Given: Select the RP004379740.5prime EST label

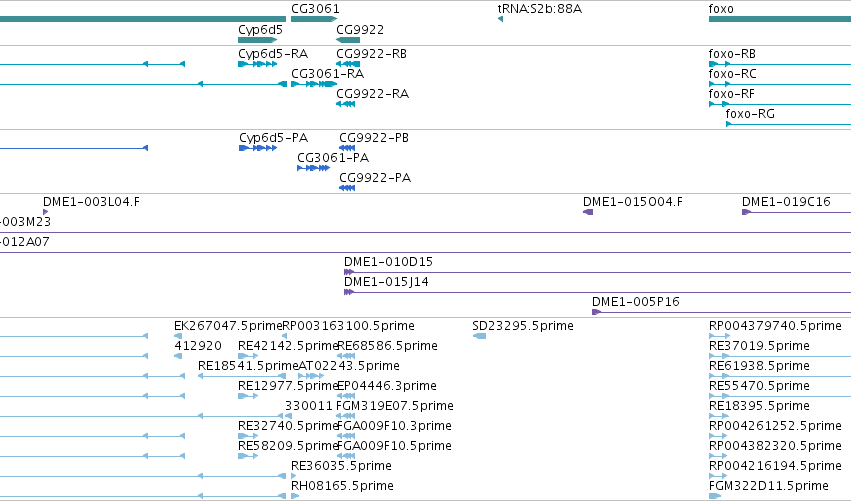Looking at the screenshot, I should [x=775, y=326].
